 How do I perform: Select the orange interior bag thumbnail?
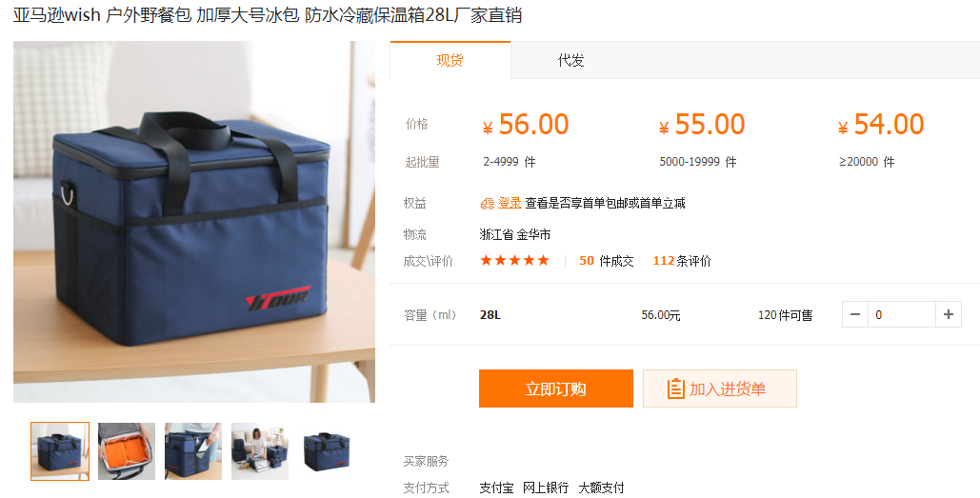pyautogui.click(x=127, y=451)
